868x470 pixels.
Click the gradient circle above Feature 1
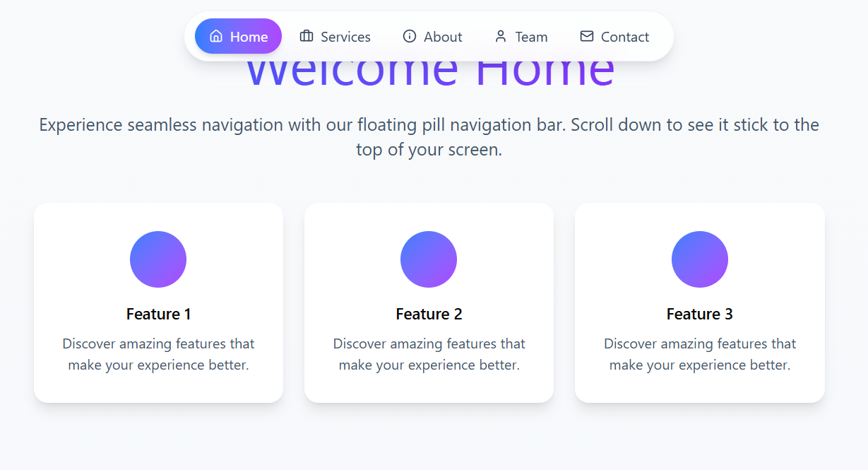point(158,259)
